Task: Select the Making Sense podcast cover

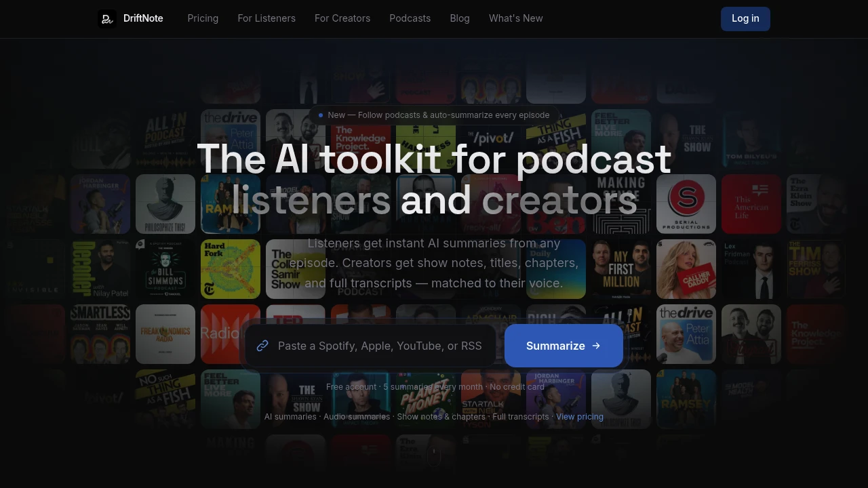Action: tap(621, 204)
